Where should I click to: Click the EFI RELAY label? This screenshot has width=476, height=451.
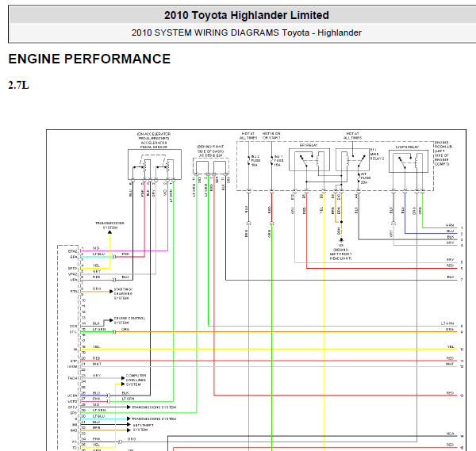click(309, 145)
